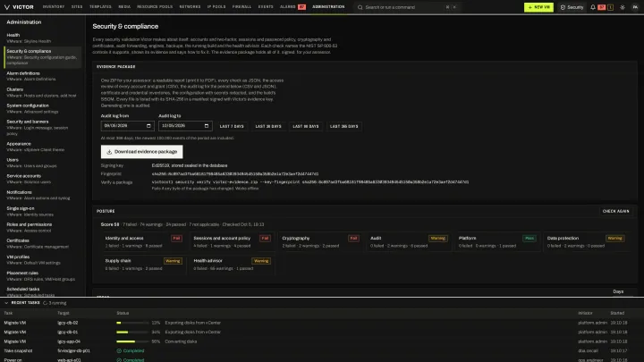Open the Templates menu
Screen dimensions: 644x362
100,7
